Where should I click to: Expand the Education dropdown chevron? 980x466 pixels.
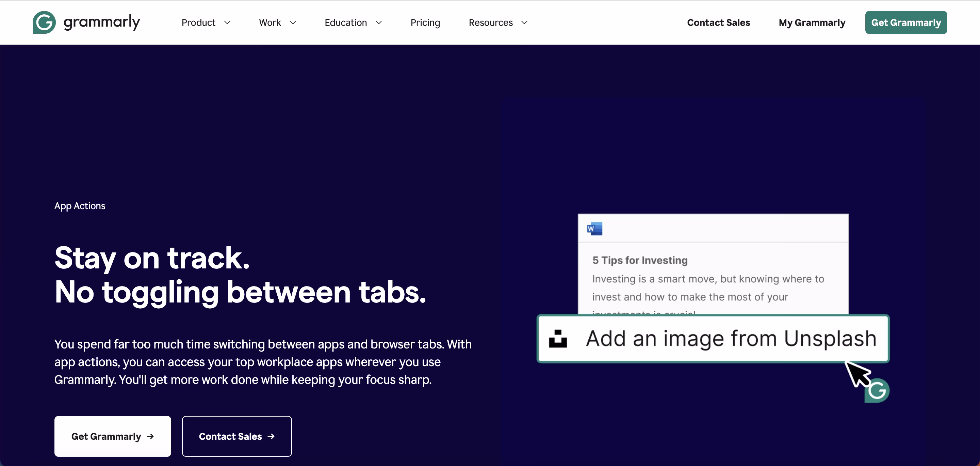point(378,23)
